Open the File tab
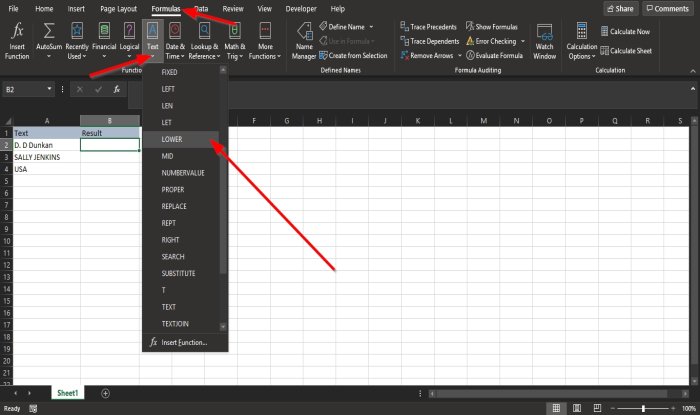 tap(13, 8)
